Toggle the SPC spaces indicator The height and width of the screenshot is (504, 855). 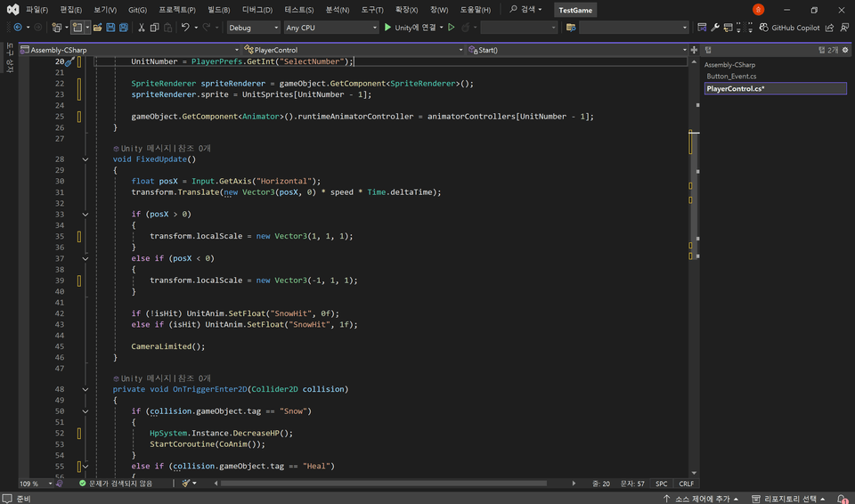pos(662,484)
